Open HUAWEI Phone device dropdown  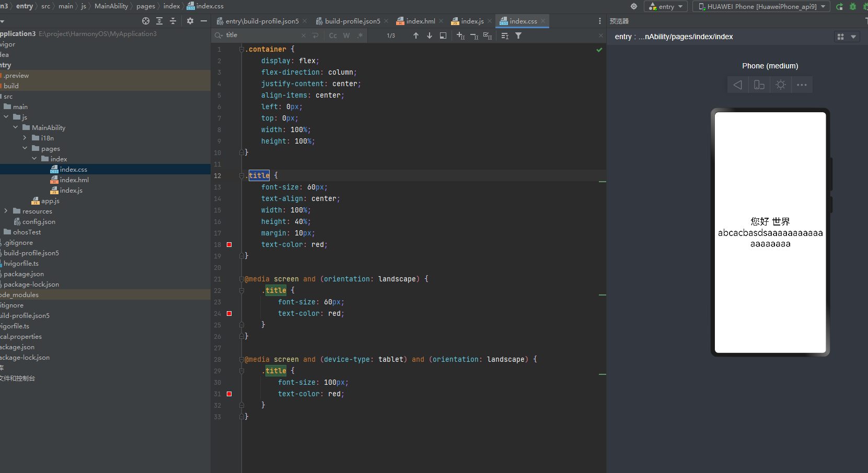pyautogui.click(x=761, y=6)
